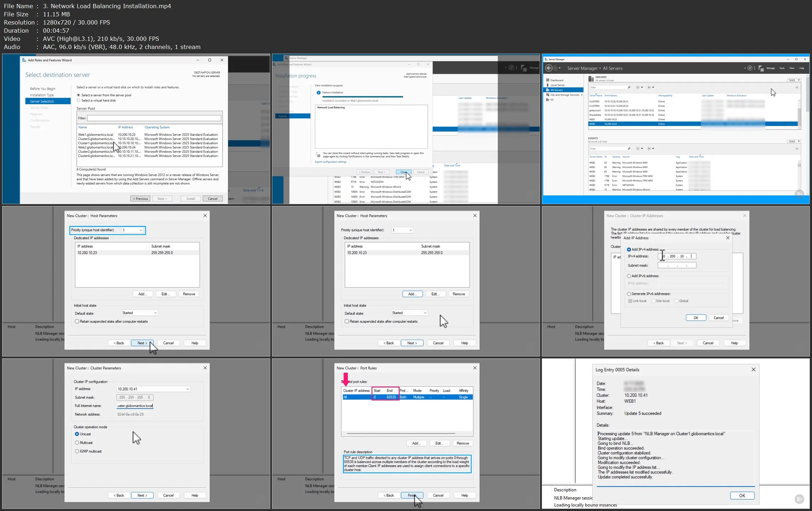Screen dimensions: 812x511
Task: Open the IP address dropdown in Cluster Parameters
Action: point(187,389)
